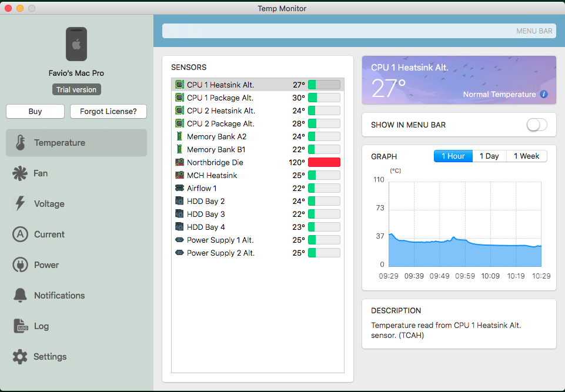Switch graph range to 1 Week
The width and height of the screenshot is (565, 392).
pyautogui.click(x=526, y=156)
